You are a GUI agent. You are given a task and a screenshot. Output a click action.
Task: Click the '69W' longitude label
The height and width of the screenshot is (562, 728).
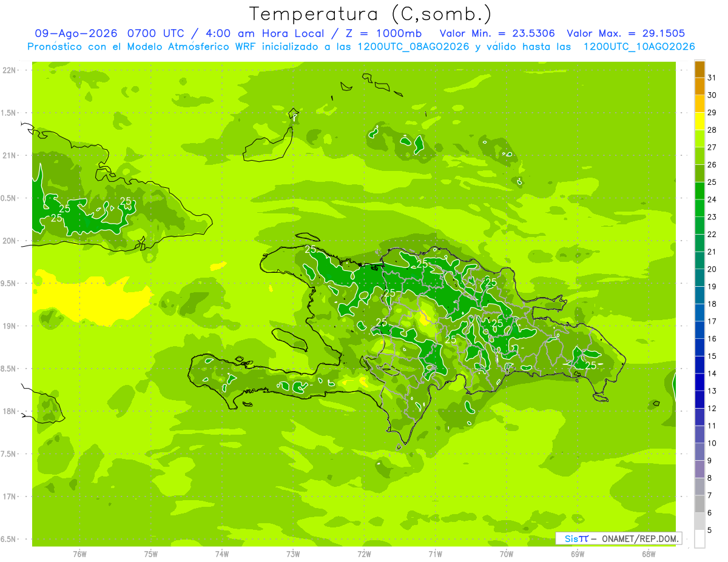[578, 554]
